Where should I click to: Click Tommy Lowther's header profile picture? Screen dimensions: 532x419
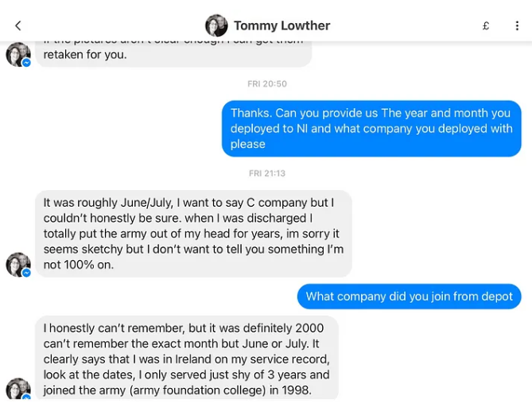click(216, 25)
